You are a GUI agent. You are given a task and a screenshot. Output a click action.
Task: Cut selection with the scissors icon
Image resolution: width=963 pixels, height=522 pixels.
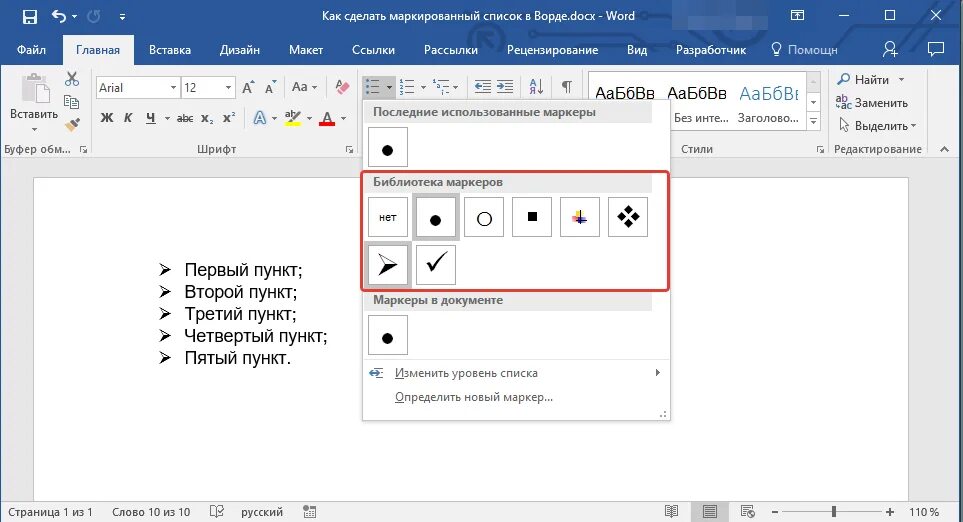(72, 79)
